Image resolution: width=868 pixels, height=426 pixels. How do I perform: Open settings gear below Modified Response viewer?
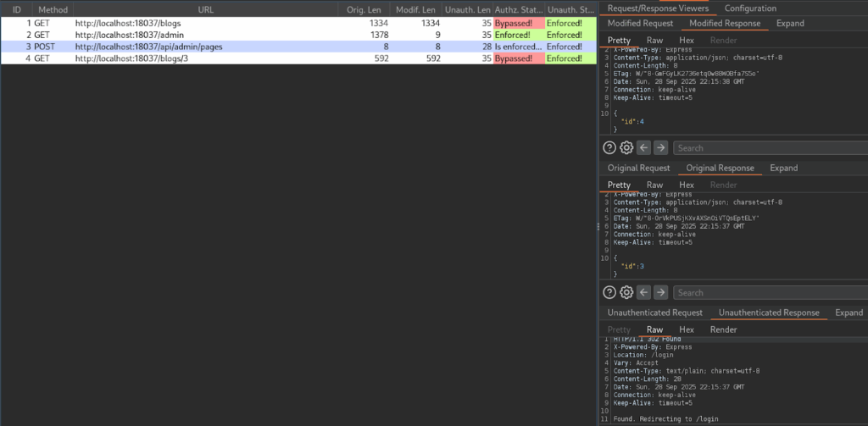pyautogui.click(x=626, y=147)
